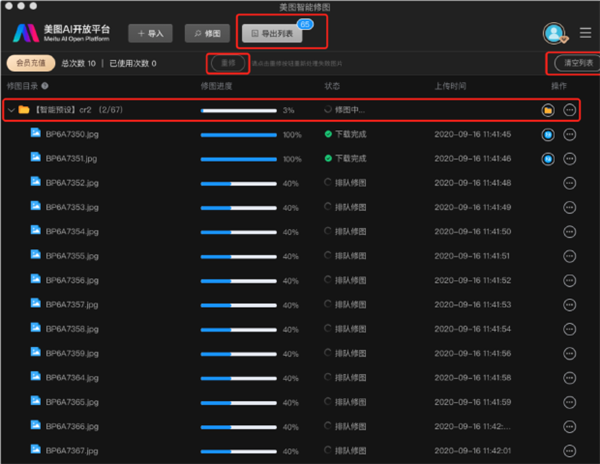This screenshot has width=600, height=464.
Task: Open the folder for the cr2 preset row
Action: pyautogui.click(x=548, y=110)
